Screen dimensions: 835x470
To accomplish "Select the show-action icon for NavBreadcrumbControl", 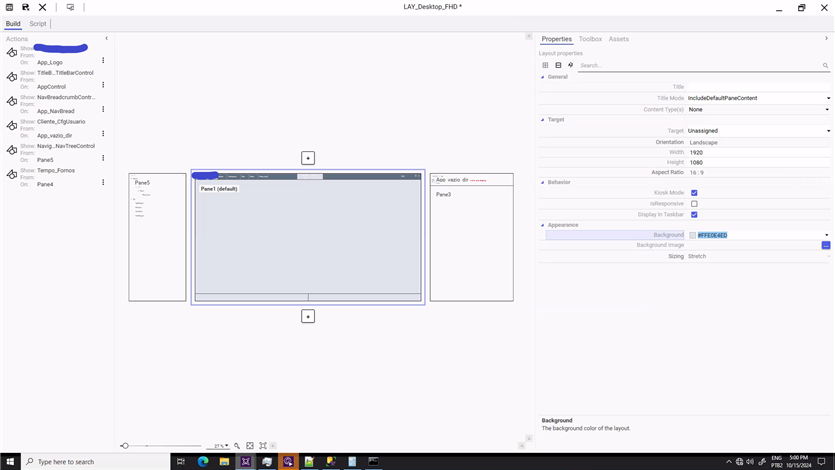I will [x=12, y=101].
